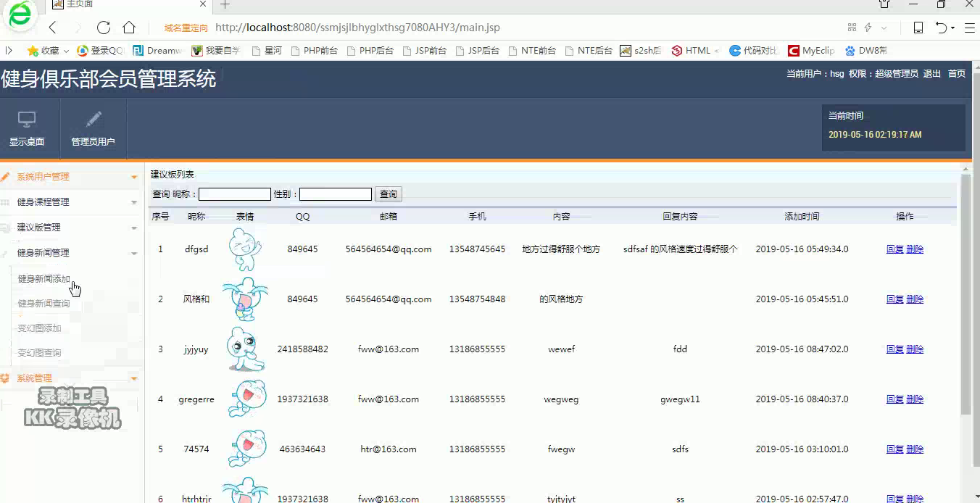Click the email cell 564564654@qq.com in row 1

[389, 249]
